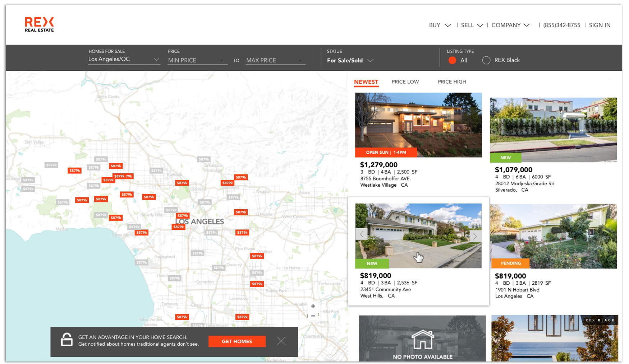
Task: Select the NEWEST sort tab
Action: pyautogui.click(x=366, y=82)
